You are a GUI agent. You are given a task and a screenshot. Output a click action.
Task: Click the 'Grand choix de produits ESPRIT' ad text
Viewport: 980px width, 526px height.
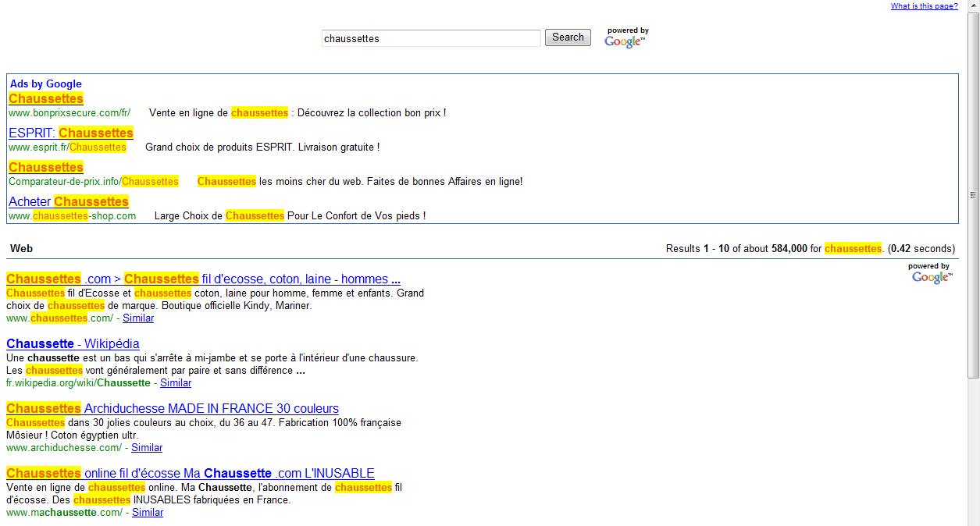pos(262,147)
